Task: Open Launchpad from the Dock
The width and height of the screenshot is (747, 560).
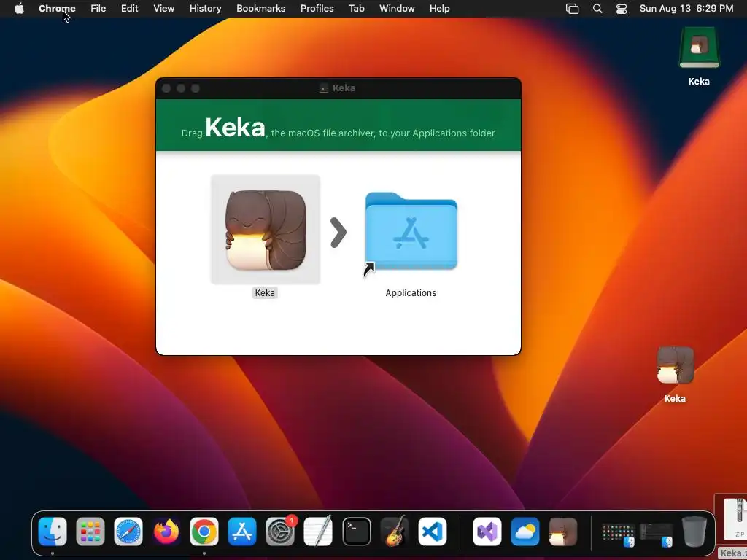Action: (90, 532)
